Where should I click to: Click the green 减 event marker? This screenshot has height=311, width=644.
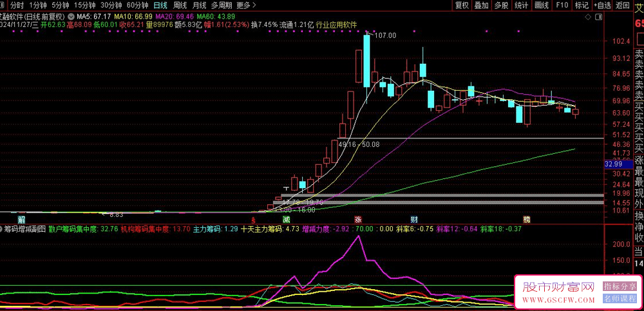(286, 218)
